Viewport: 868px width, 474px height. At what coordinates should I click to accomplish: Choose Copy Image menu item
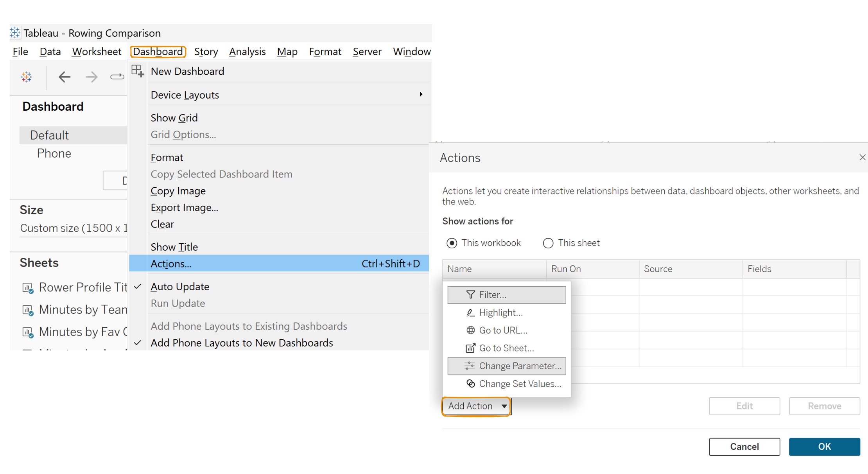pyautogui.click(x=279, y=191)
